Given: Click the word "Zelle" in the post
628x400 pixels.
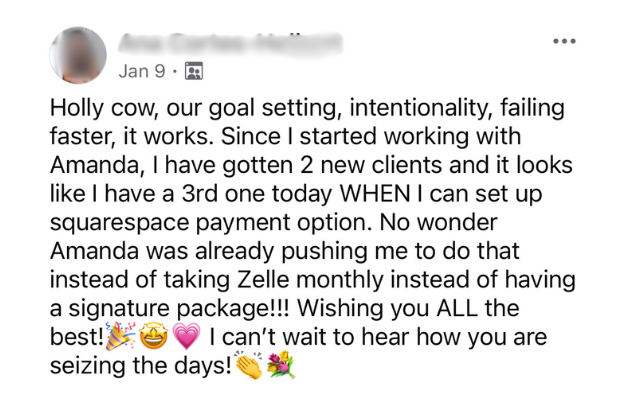Looking at the screenshot, I should [x=263, y=279].
